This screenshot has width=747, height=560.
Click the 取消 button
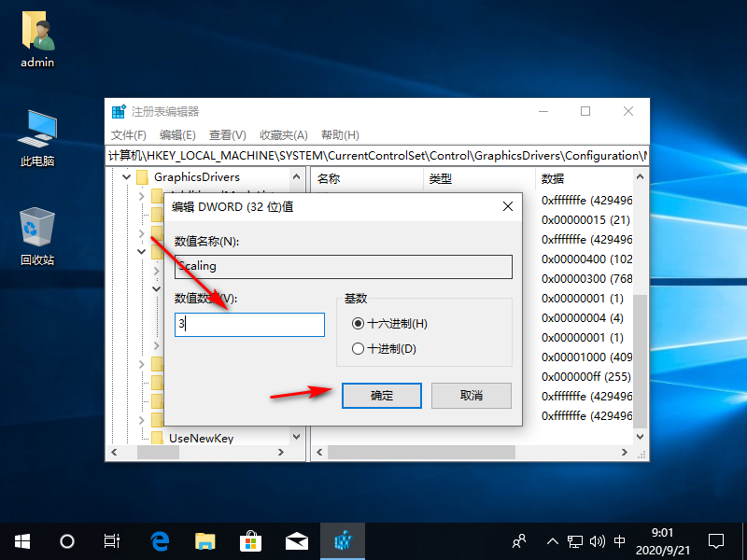(x=472, y=396)
